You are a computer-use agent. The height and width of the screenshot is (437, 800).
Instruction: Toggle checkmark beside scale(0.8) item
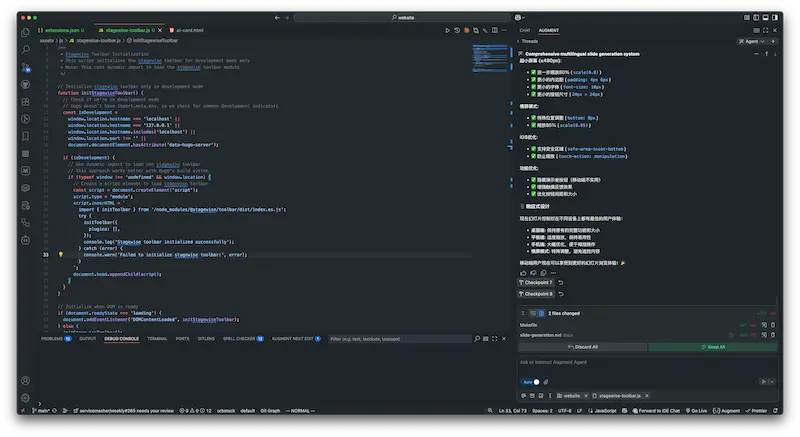[x=533, y=72]
